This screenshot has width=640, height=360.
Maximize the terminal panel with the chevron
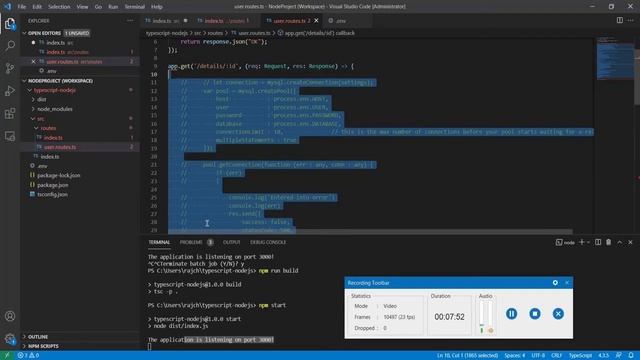click(x=620, y=242)
